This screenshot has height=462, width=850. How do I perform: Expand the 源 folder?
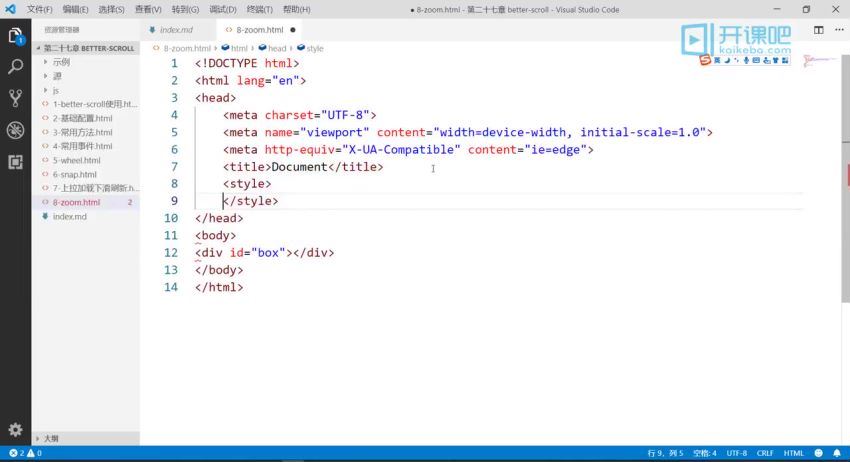point(57,76)
